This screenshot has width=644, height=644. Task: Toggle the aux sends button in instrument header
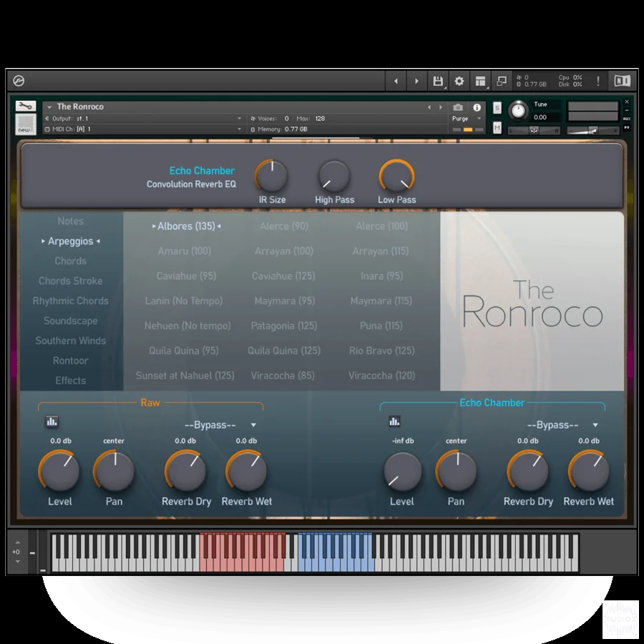pyautogui.click(x=627, y=119)
